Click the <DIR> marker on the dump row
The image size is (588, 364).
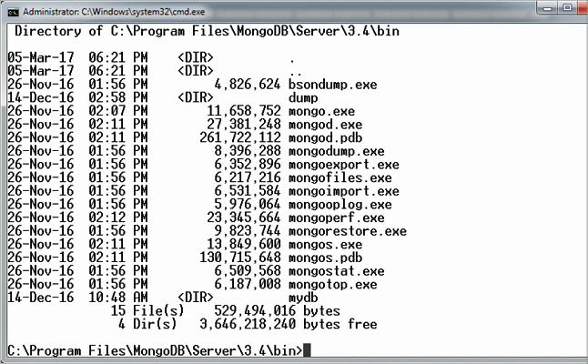(x=196, y=98)
